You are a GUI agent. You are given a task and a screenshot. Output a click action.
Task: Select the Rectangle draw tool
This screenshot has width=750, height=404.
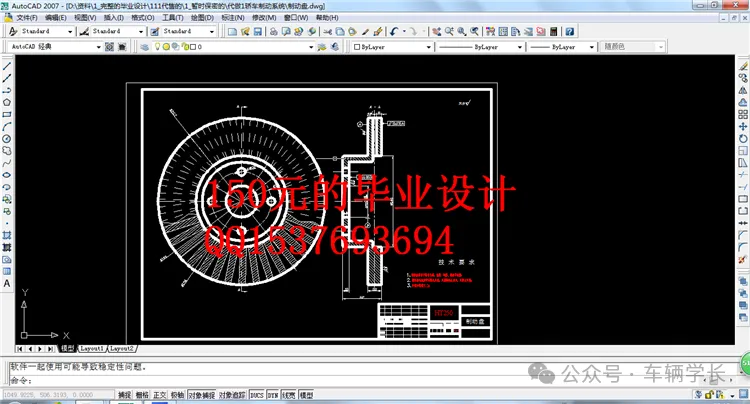[7, 114]
